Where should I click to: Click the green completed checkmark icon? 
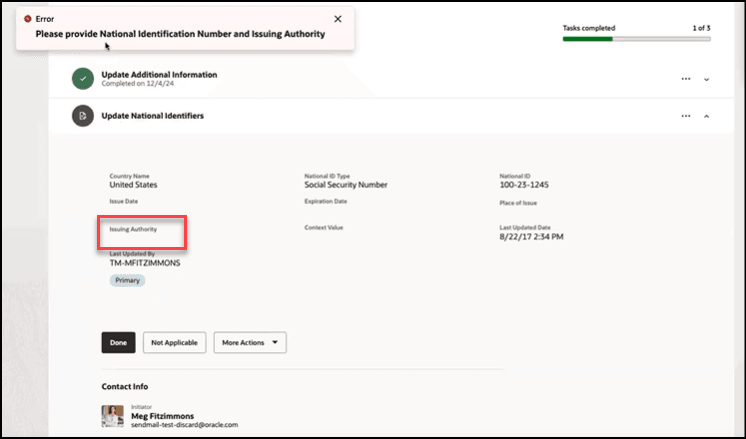[83, 79]
